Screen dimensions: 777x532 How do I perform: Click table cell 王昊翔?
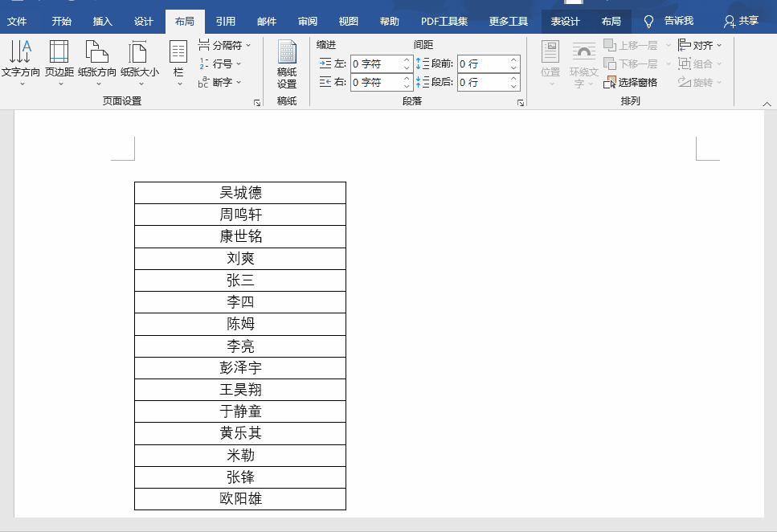coord(240,390)
